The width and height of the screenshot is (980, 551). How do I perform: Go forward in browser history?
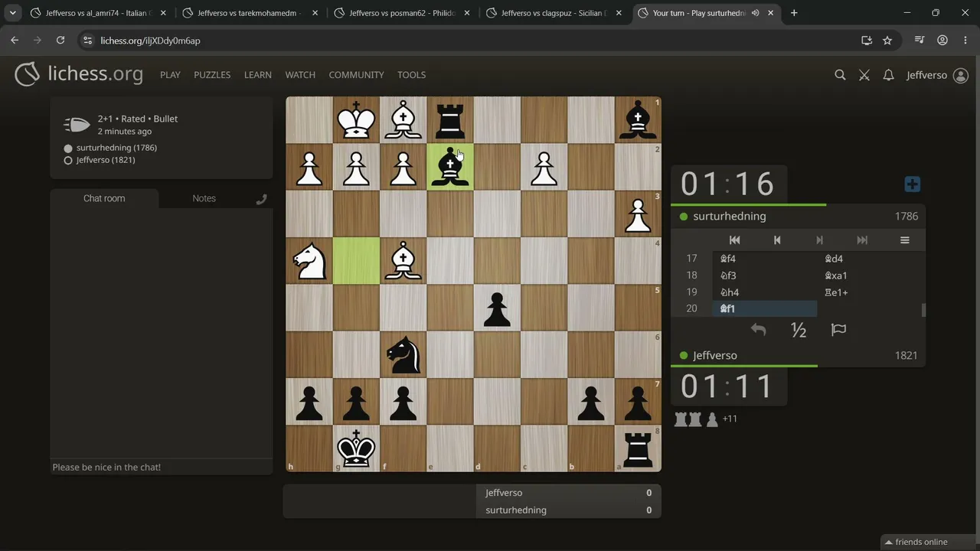[x=38, y=41]
